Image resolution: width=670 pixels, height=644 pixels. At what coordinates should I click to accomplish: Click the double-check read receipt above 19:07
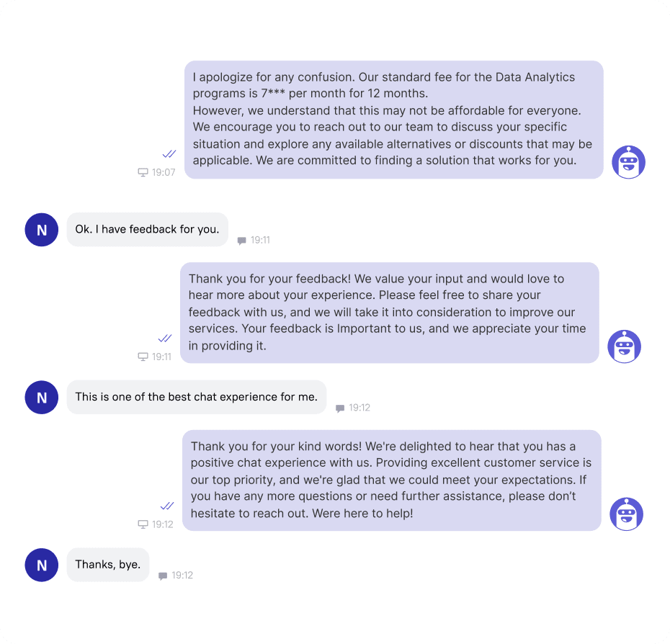coord(169,154)
